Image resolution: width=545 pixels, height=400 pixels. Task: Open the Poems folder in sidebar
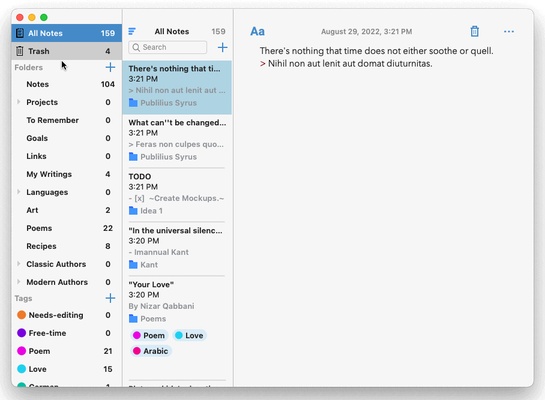click(x=66, y=228)
